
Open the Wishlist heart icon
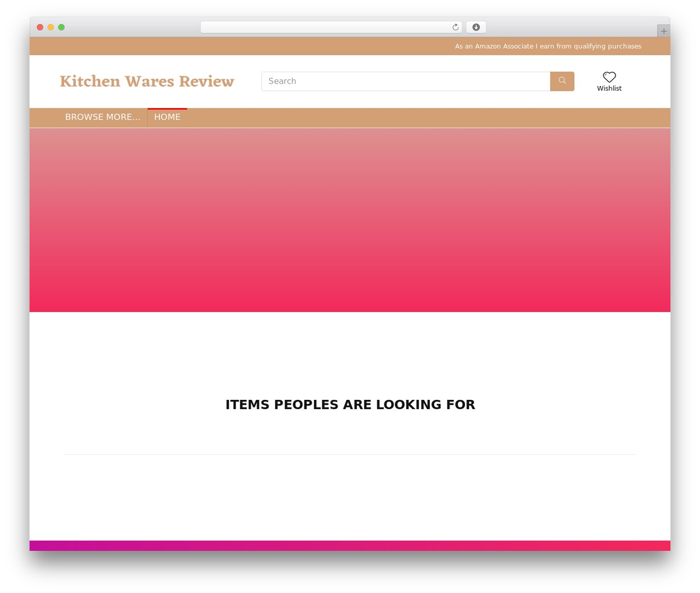coord(609,77)
